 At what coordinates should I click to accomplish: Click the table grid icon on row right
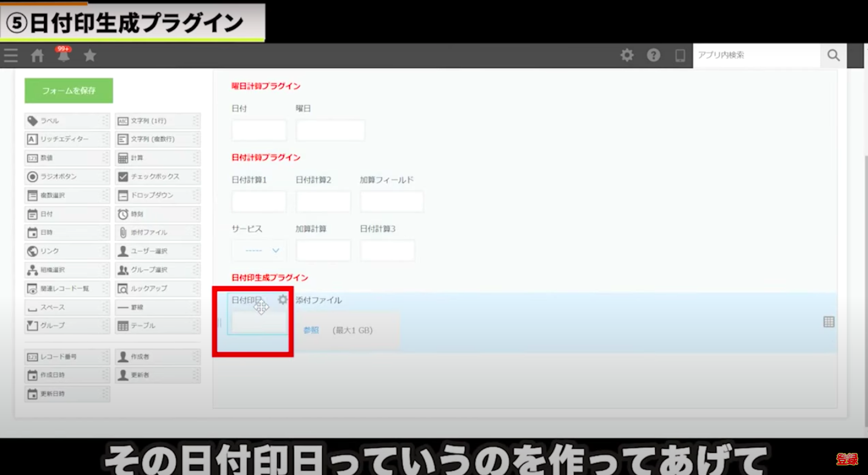[x=829, y=322]
